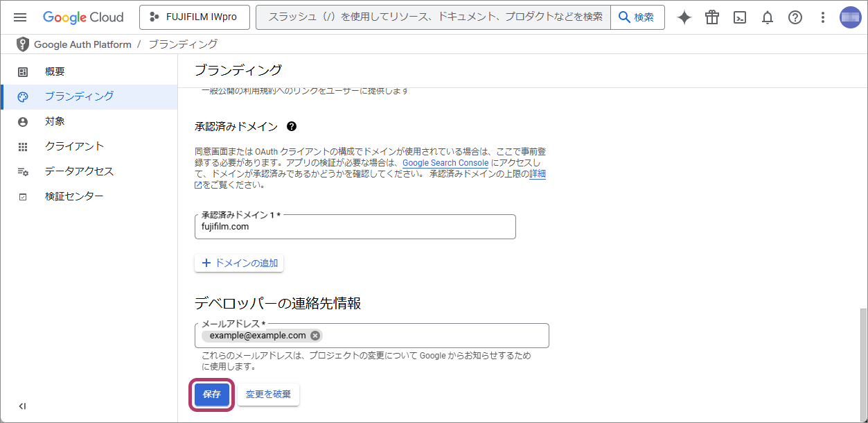Go to 概要 in the sidebar
868x423 pixels.
click(x=55, y=71)
